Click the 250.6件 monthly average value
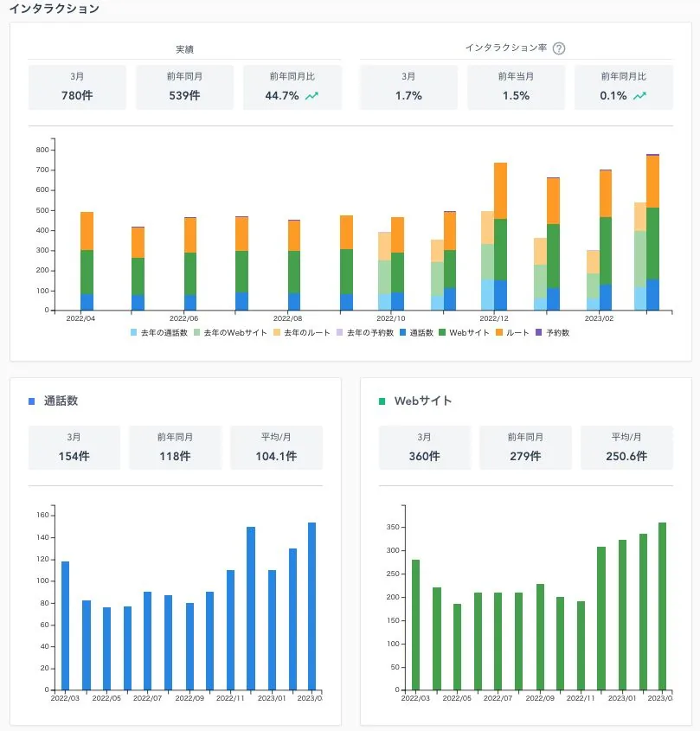 [626, 456]
